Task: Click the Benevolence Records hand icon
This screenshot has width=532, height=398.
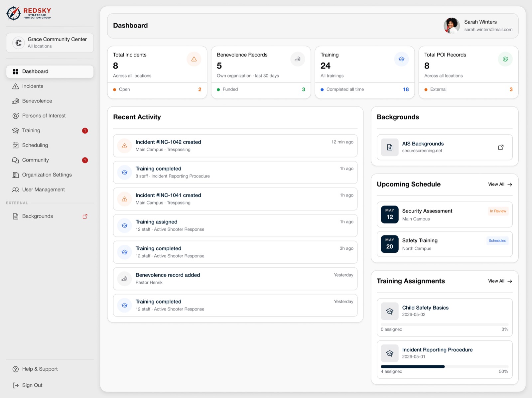Action: tap(298, 59)
